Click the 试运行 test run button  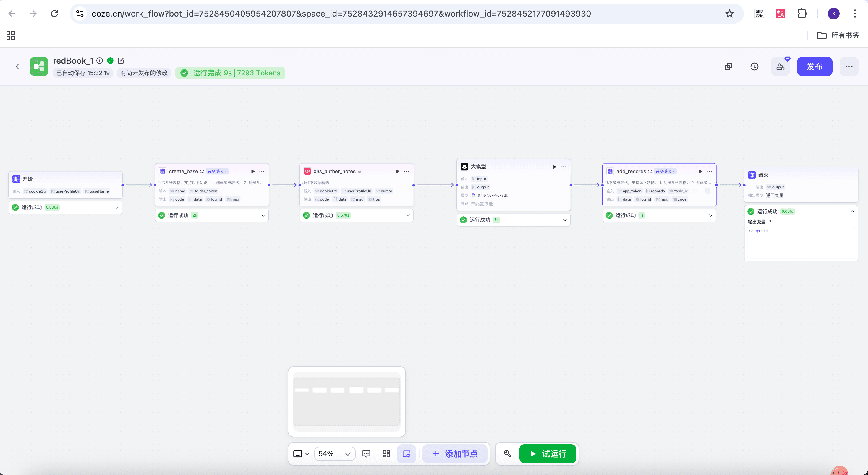click(548, 454)
